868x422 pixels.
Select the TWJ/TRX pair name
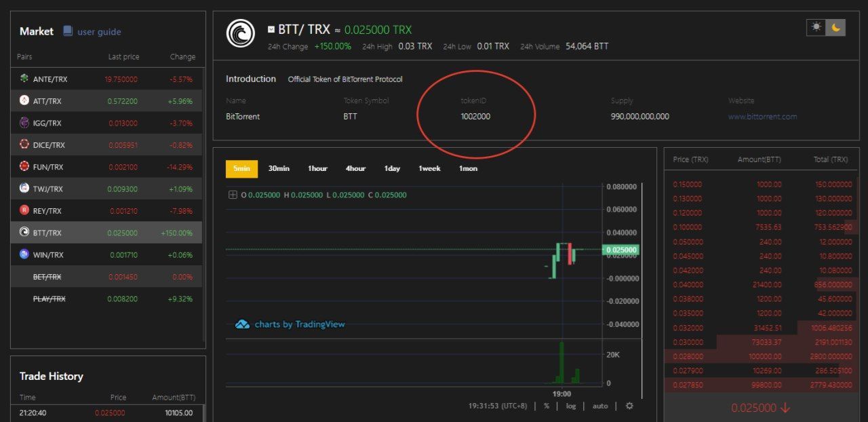pos(47,189)
